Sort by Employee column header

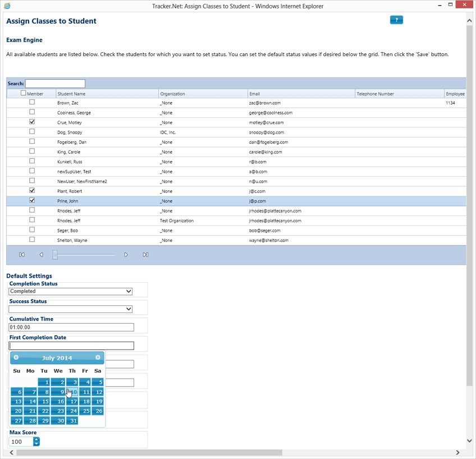[x=455, y=94]
